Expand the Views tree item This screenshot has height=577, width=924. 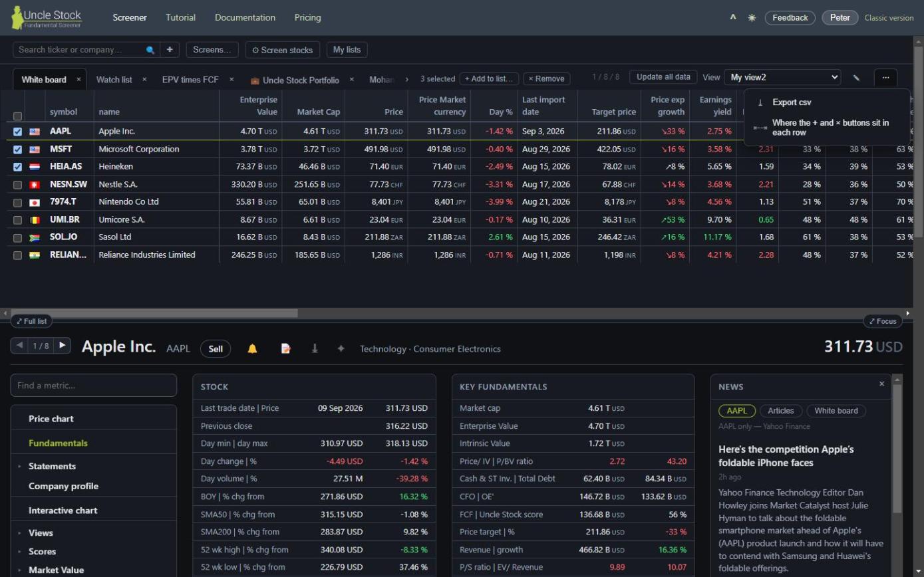point(19,533)
